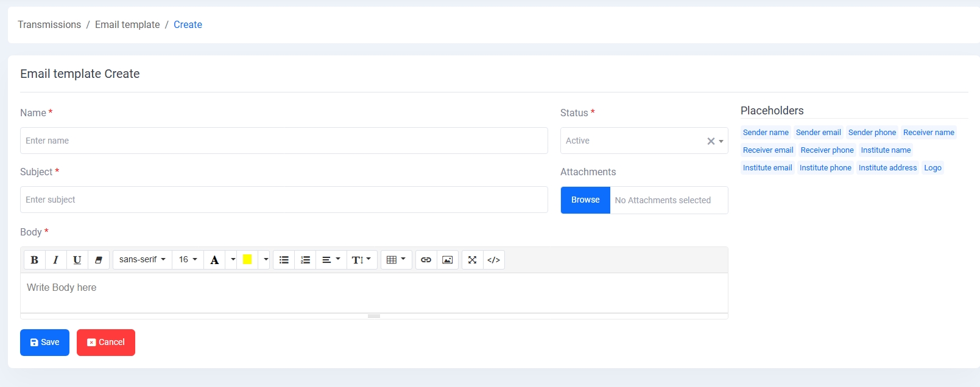Open the font size 16 dropdown
This screenshot has width=980, height=387.
coord(188,260)
